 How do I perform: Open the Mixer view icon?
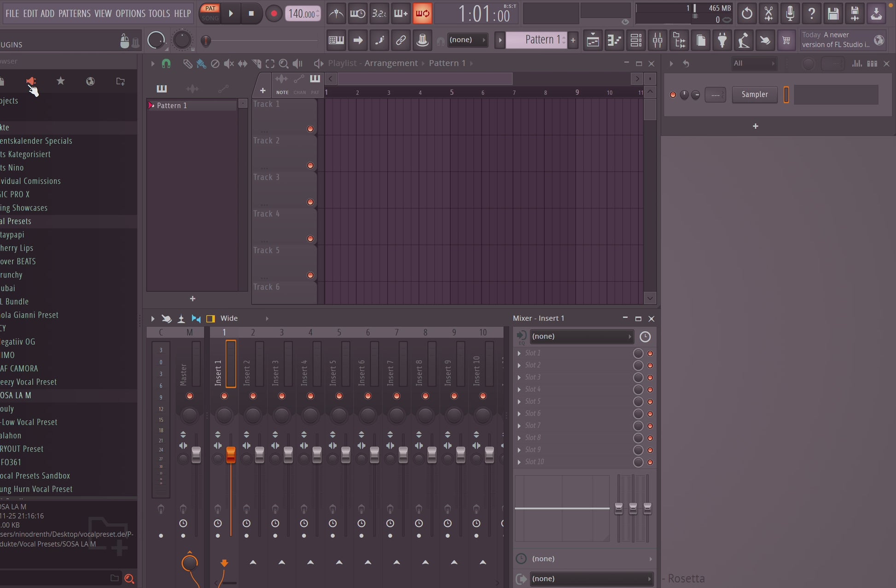(x=657, y=41)
